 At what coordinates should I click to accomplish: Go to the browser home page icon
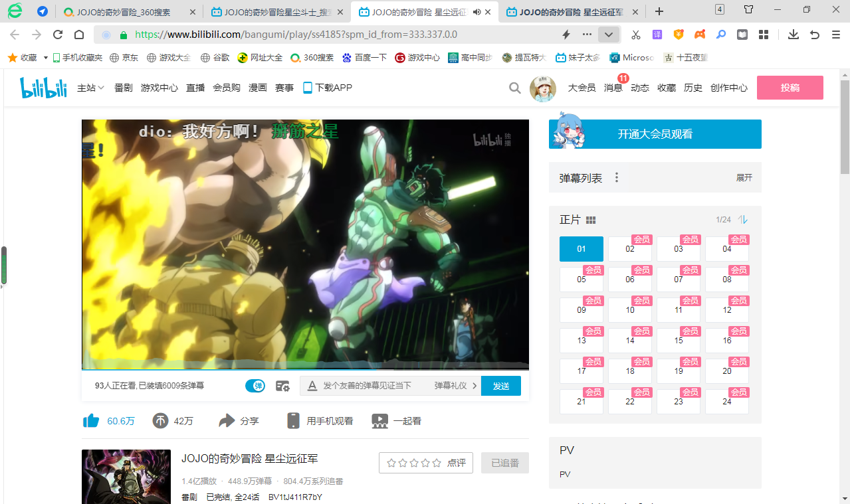[79, 35]
